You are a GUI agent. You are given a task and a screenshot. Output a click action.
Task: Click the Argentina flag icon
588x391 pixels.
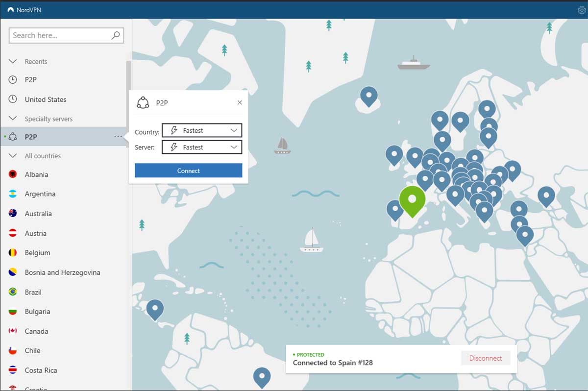coord(13,194)
